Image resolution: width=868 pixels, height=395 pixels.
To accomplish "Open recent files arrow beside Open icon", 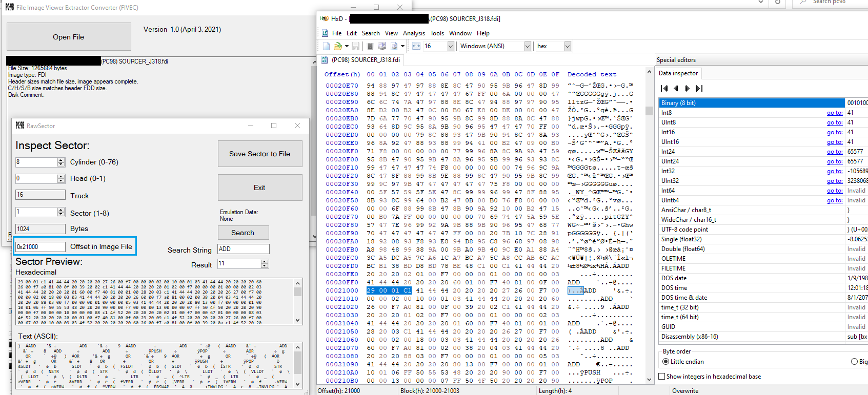I will (x=347, y=46).
